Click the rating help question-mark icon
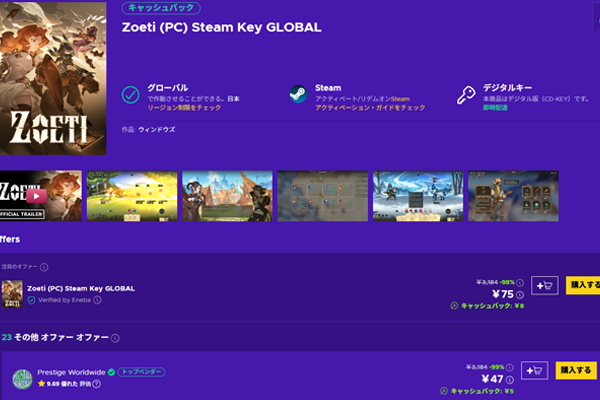This screenshot has width=600, height=400. 97,384
